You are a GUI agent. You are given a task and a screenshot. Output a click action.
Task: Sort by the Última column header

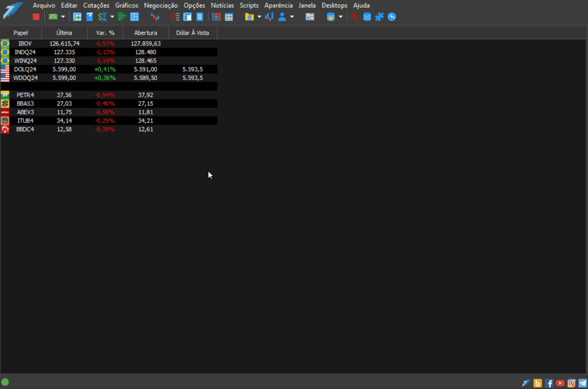(65, 33)
